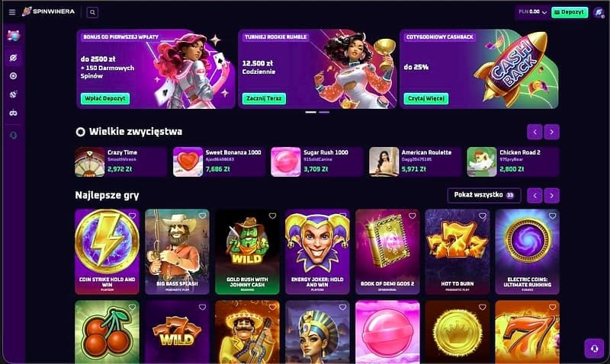Click Pokaż wszystko for best games
610x364 pixels.
coord(484,195)
